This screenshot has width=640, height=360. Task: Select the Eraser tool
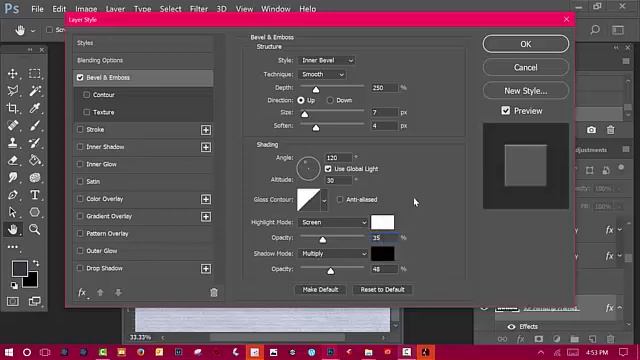click(x=13, y=160)
